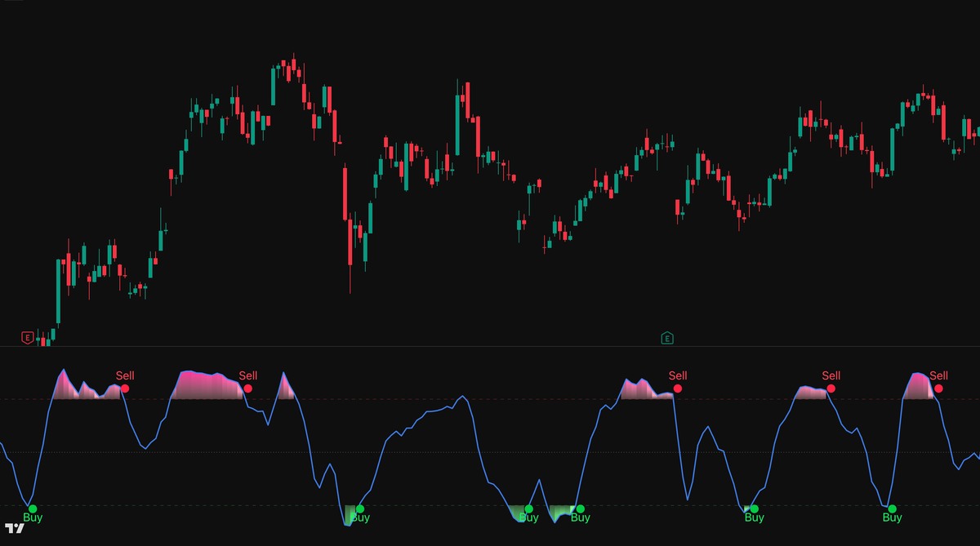Viewport: 980px width, 546px height.
Task: Click the middle of the five Sell dots
Action: point(678,388)
